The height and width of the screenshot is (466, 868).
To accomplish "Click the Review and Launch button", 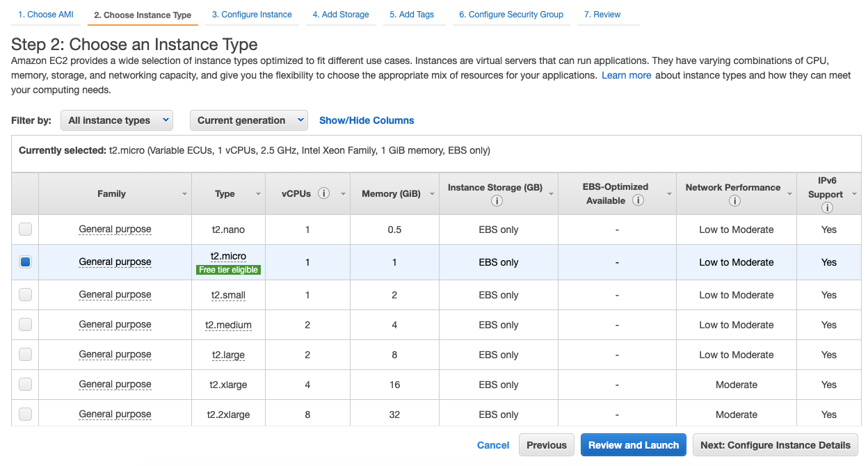I will pos(633,444).
